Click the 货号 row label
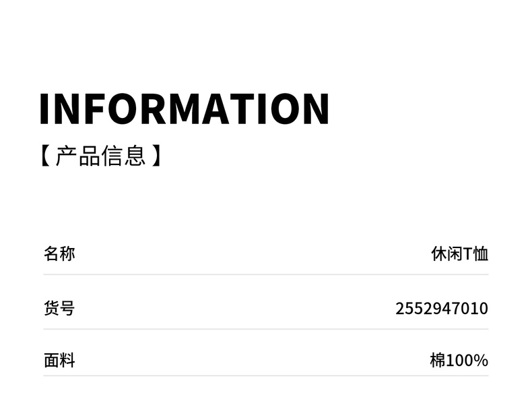The height and width of the screenshot is (395, 532). coord(59,309)
